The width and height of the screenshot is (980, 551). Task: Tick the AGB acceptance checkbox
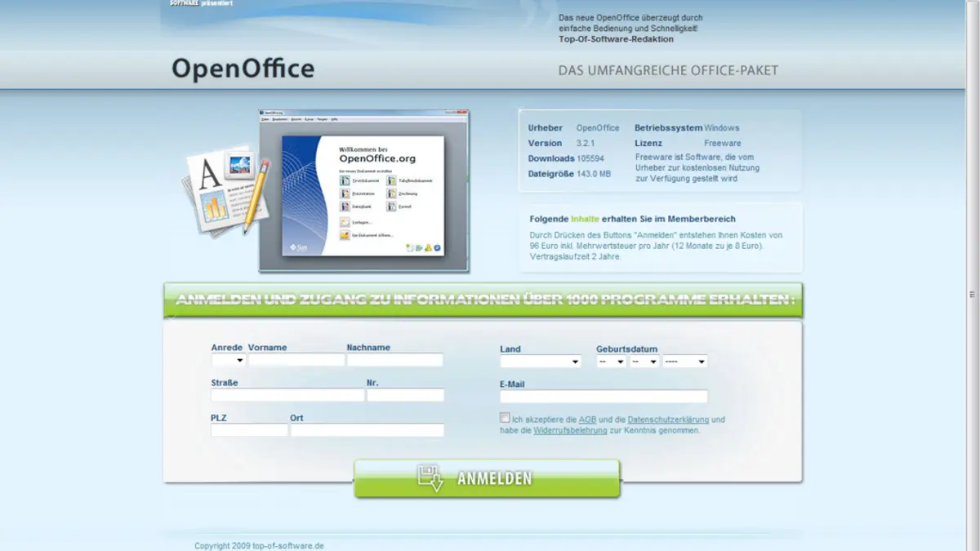coord(505,418)
